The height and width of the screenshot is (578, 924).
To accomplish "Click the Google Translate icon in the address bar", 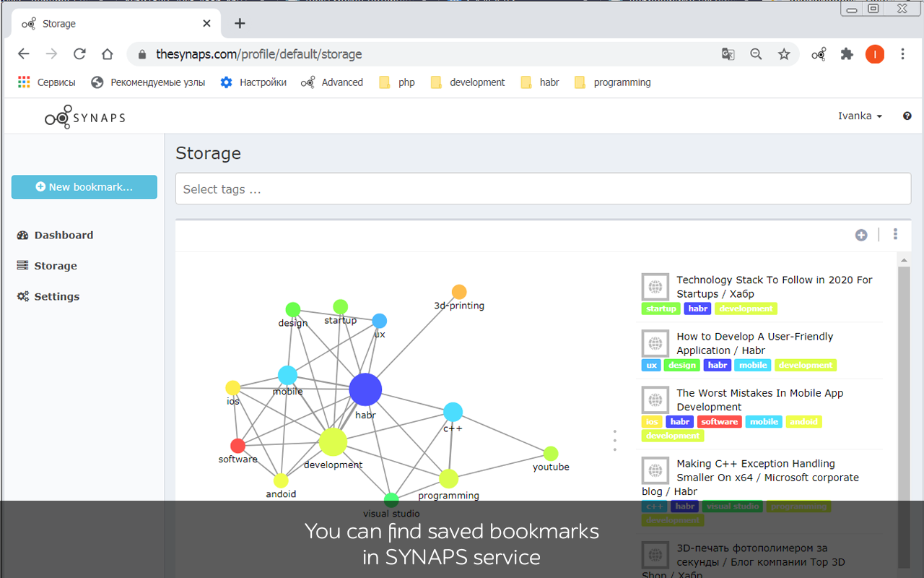I will [728, 54].
